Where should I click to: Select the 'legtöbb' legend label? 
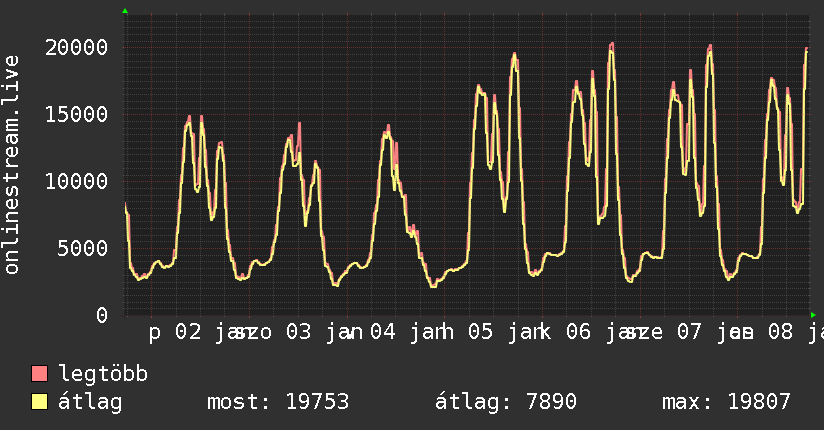coord(103,374)
